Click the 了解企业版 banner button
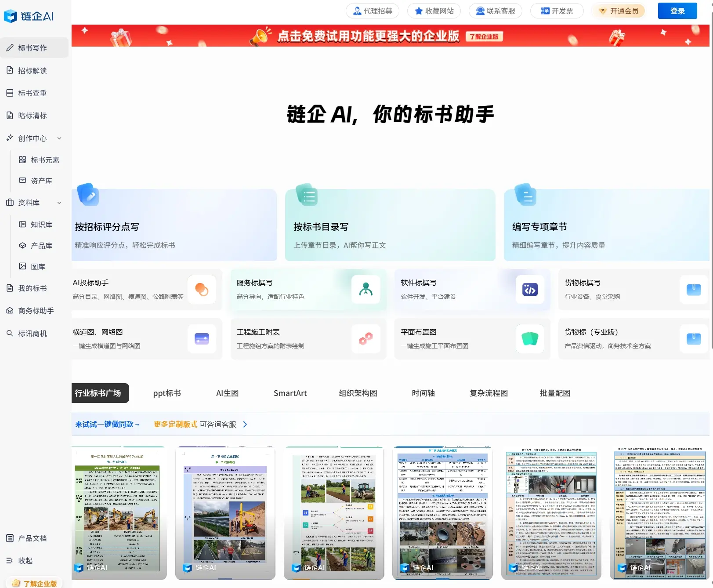The width and height of the screenshot is (713, 588). click(484, 36)
